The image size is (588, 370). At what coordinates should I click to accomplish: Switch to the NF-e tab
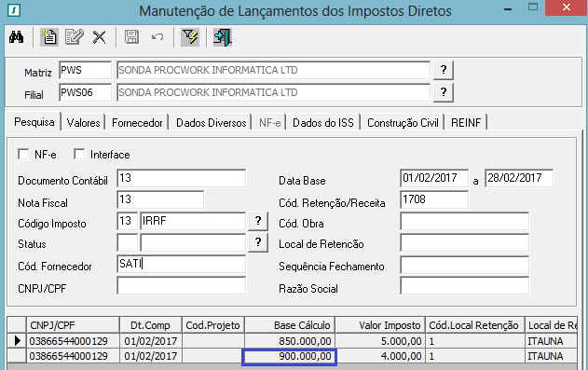269,123
